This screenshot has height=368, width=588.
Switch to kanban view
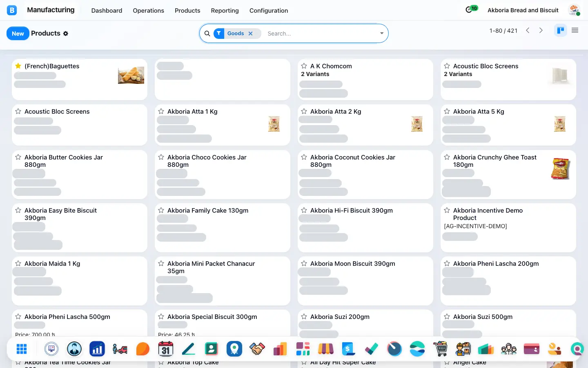click(561, 30)
